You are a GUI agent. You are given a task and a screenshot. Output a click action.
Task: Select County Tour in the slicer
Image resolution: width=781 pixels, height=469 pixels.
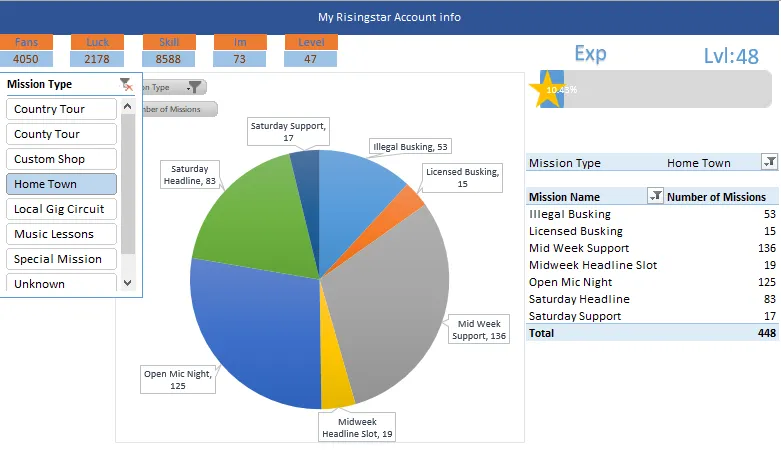[61, 134]
